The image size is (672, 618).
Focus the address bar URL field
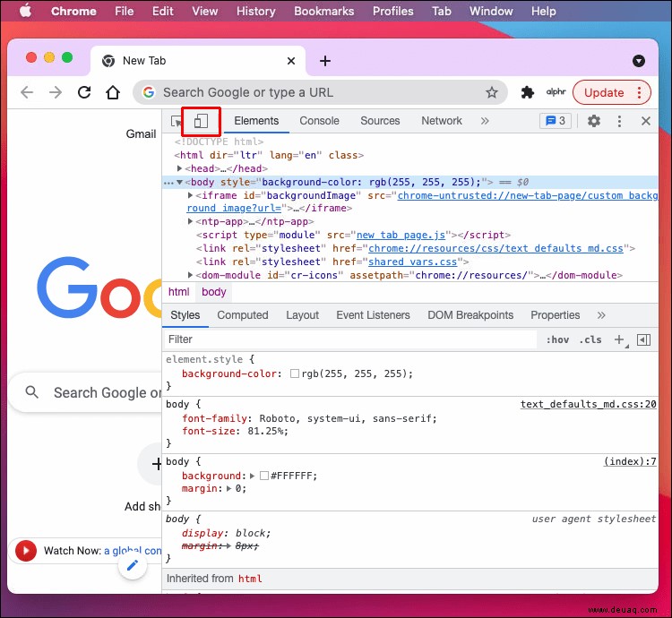pyautogui.click(x=320, y=92)
